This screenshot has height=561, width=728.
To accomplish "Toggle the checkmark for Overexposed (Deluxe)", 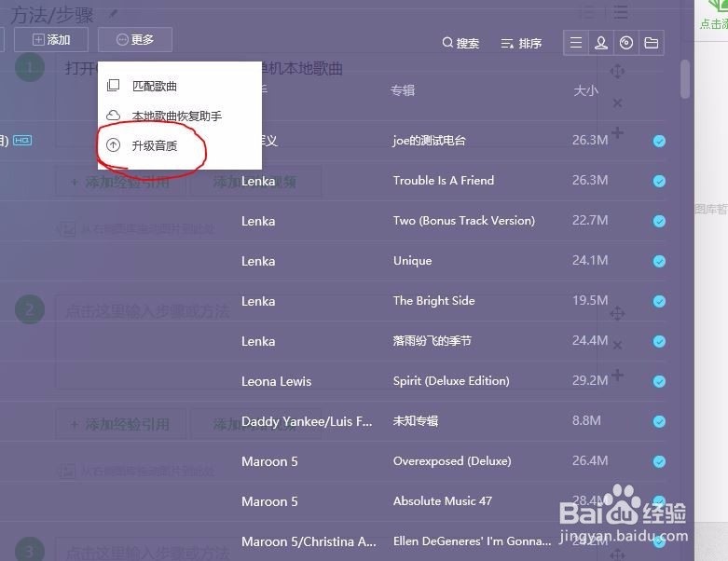I will coord(659,461).
